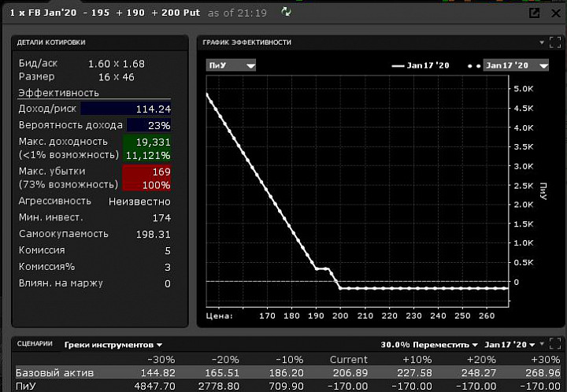
Task: Click the Мин. инвест. value 174
Action: pos(161,218)
